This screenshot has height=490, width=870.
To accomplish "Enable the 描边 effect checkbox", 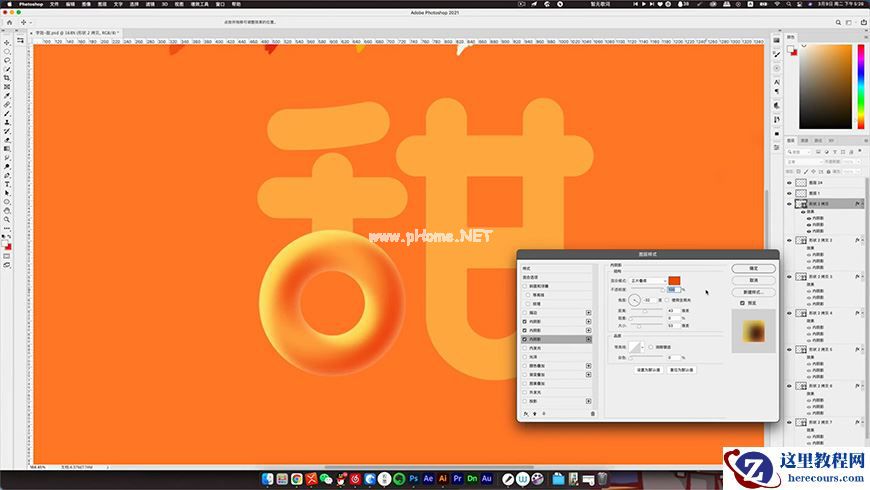I will pos(525,312).
